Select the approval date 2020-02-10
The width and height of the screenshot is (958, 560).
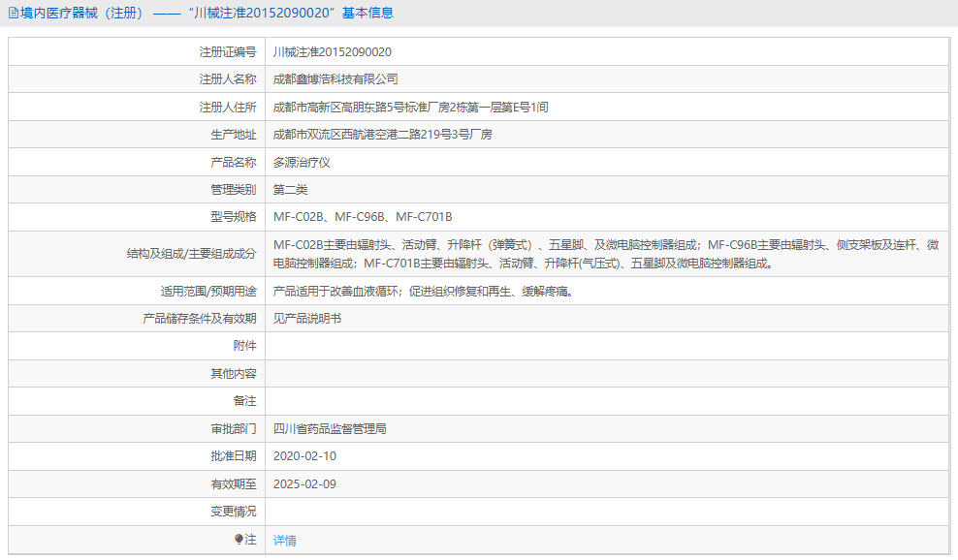304,456
